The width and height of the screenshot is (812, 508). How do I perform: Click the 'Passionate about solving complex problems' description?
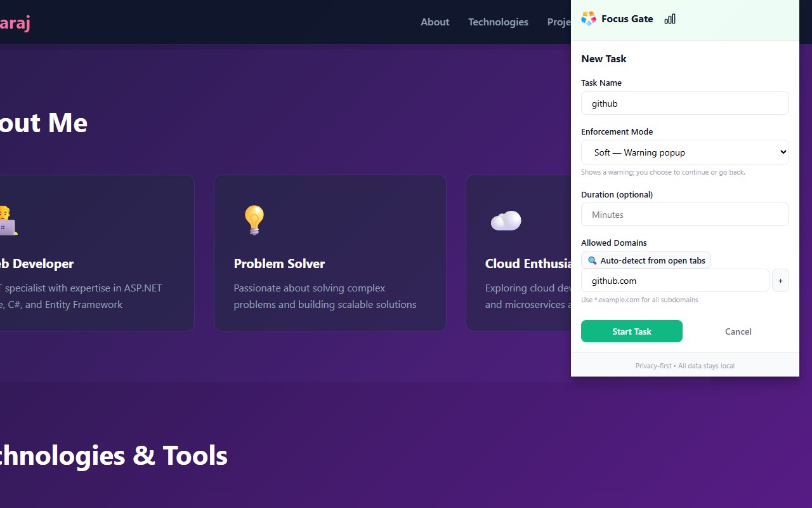coord(325,297)
